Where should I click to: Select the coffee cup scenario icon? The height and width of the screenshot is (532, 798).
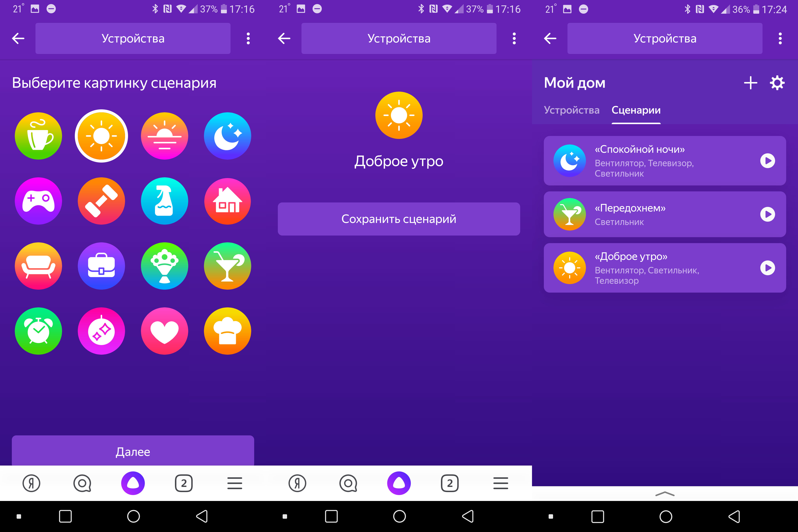[x=38, y=136]
